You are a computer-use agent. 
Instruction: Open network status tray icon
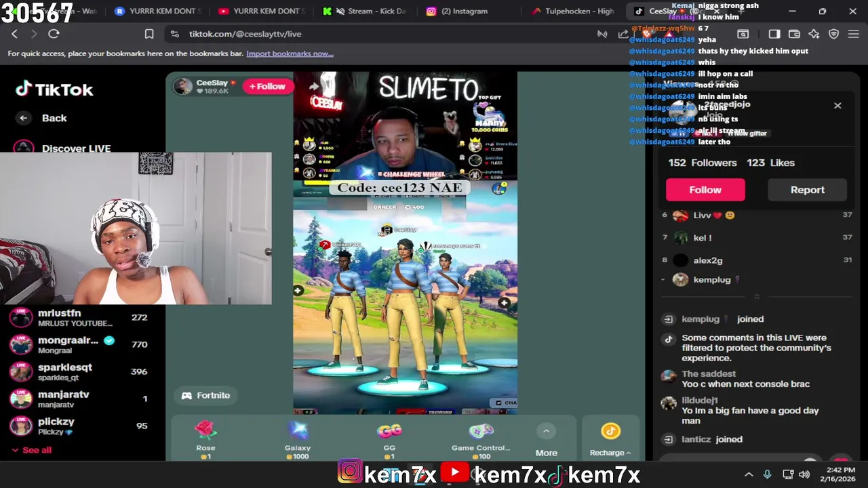(x=787, y=474)
